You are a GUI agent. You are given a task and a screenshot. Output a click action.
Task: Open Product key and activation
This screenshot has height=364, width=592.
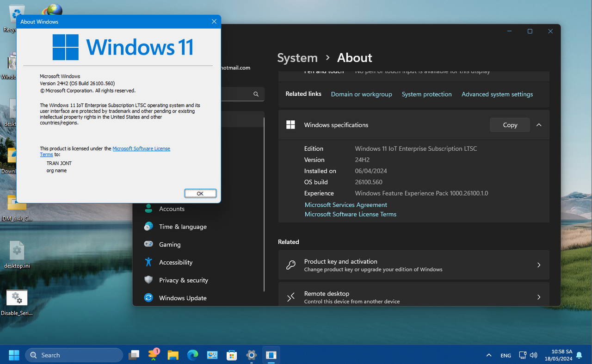pos(413,265)
